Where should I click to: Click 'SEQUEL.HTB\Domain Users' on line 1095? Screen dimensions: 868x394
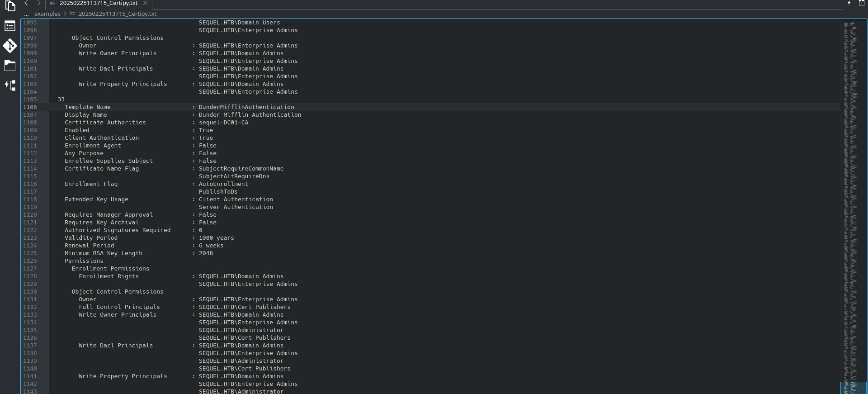240,23
